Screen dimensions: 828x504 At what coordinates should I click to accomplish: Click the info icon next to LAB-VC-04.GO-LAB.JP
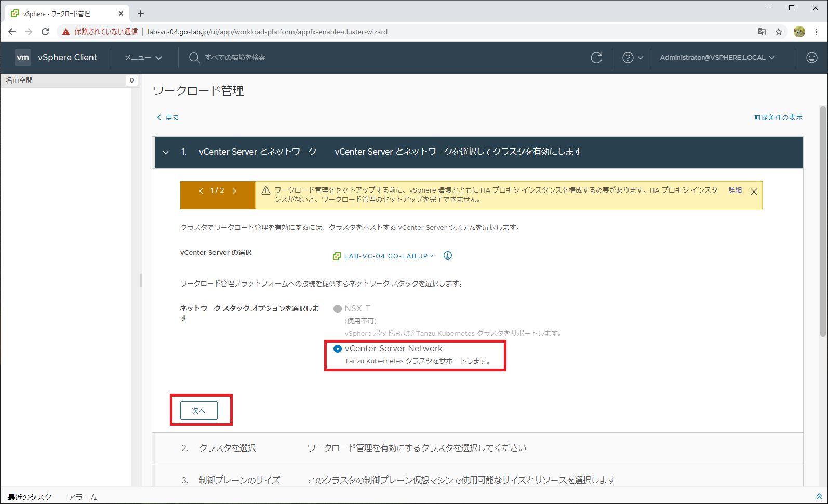click(x=448, y=255)
